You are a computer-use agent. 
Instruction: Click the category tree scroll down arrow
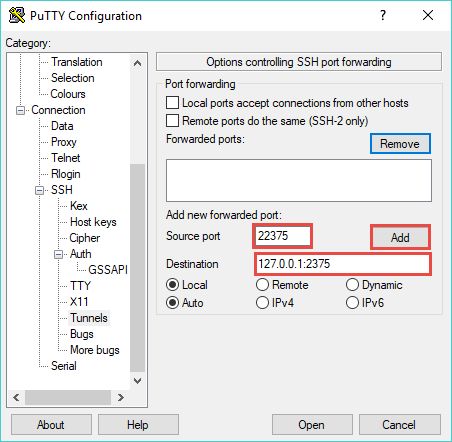pyautogui.click(x=137, y=381)
